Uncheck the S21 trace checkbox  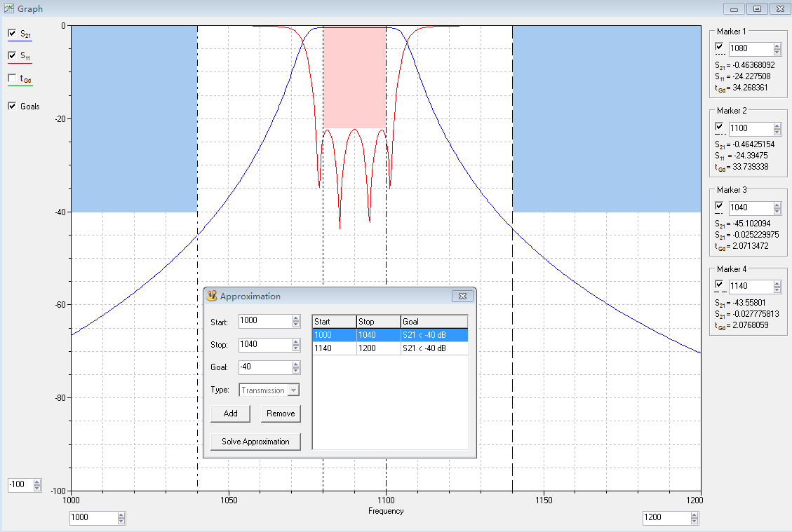pyautogui.click(x=12, y=33)
